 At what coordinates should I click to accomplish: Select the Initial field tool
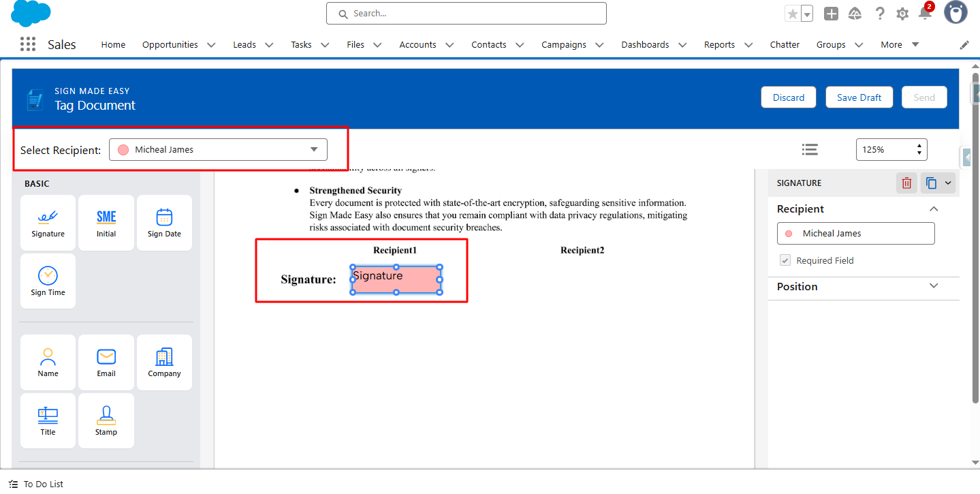click(106, 223)
